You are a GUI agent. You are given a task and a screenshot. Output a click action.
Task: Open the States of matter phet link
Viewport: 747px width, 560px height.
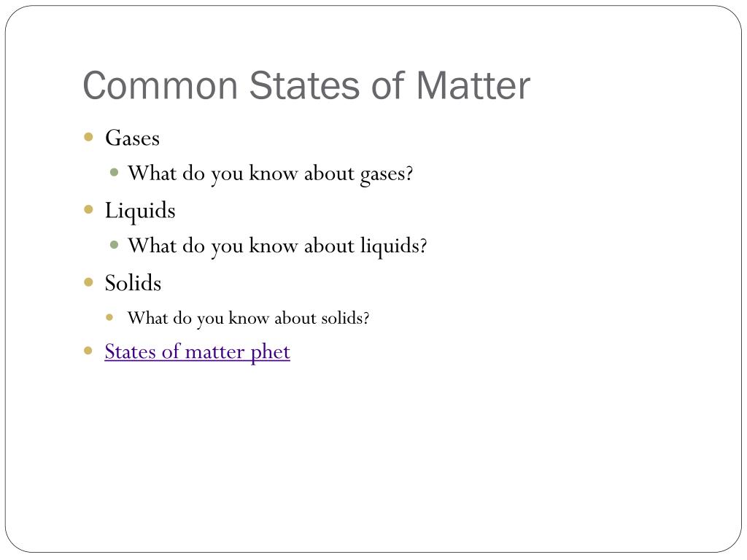pos(197,352)
